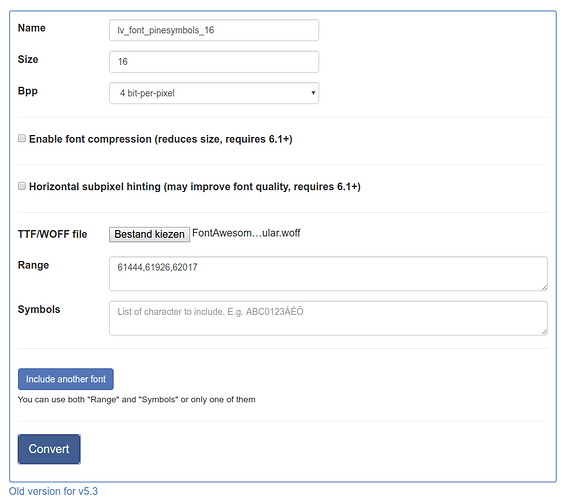
Task: Click the Horizontal subpixel hinting label text
Action: [195, 187]
